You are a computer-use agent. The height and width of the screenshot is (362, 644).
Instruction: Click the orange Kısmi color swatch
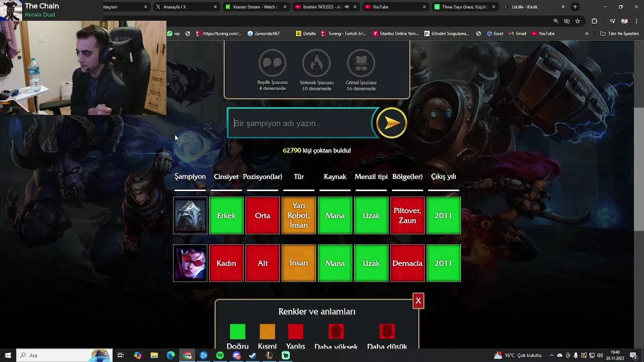pyautogui.click(x=267, y=332)
